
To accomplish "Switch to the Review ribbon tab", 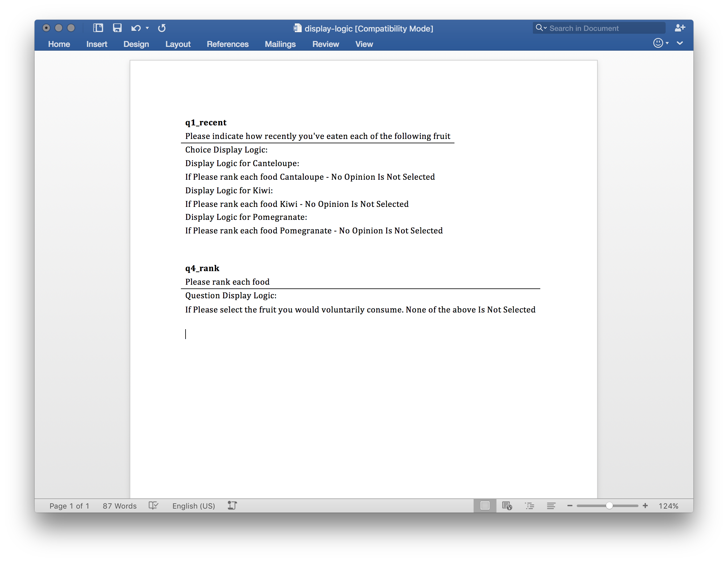I will [x=326, y=44].
